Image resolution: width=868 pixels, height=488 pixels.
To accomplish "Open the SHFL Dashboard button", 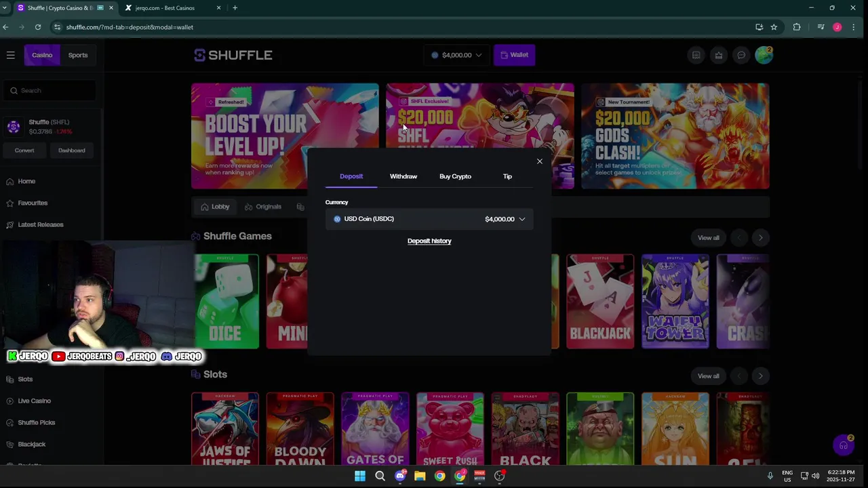I will point(71,150).
